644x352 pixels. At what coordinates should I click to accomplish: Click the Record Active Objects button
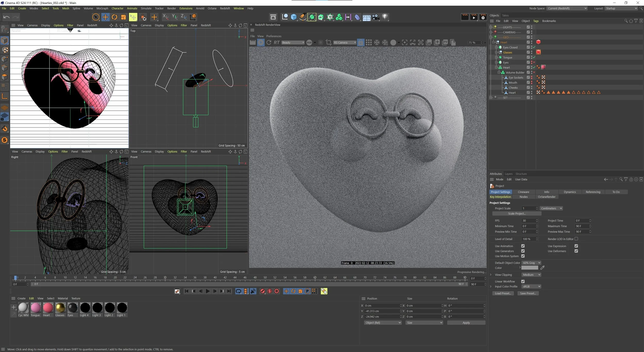pyautogui.click(x=262, y=291)
